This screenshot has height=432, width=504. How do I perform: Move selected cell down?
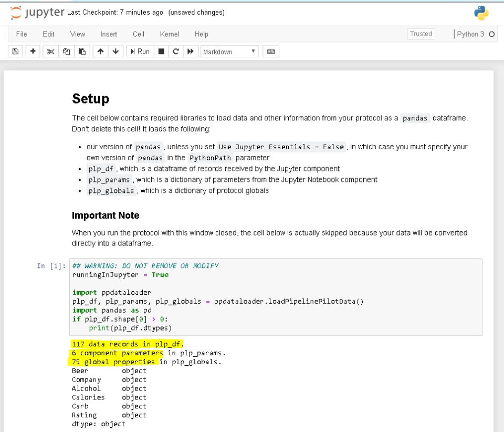point(115,52)
